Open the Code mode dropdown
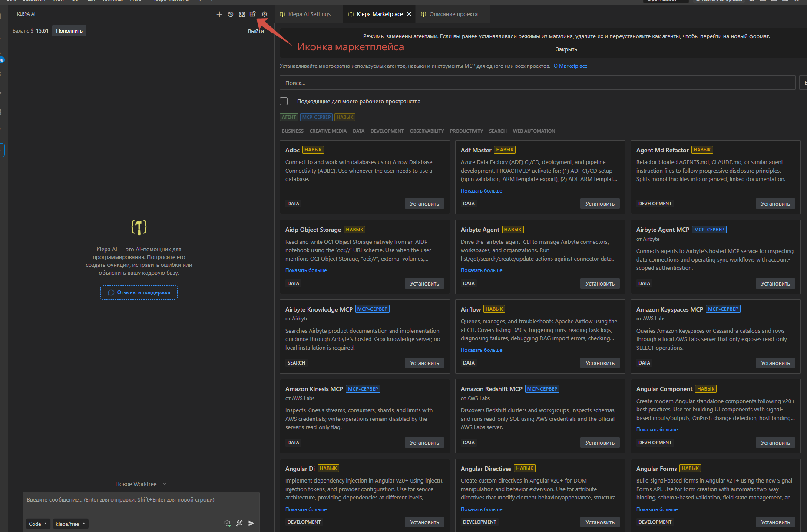The height and width of the screenshot is (532, 807). pyautogui.click(x=38, y=524)
